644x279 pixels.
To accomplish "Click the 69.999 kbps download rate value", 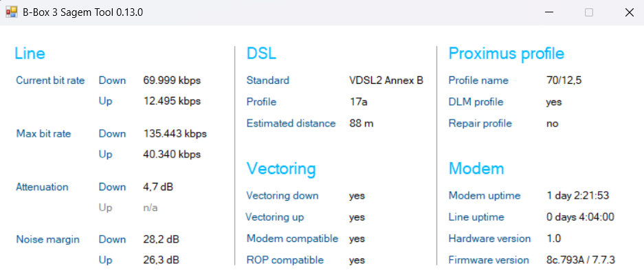I will tap(172, 80).
